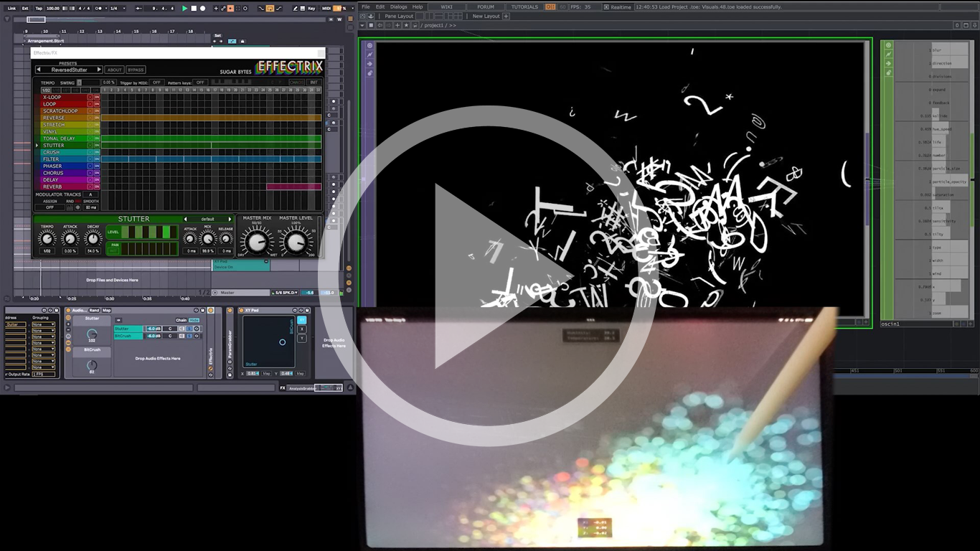Screen dimensions: 980x551
Task: Open the File menu in TouchDesigner
Action: coord(366,6)
